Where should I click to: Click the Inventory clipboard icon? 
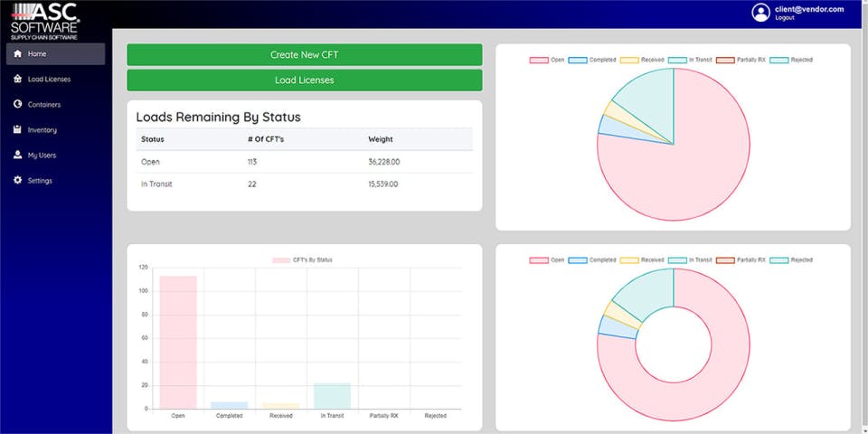click(18, 129)
